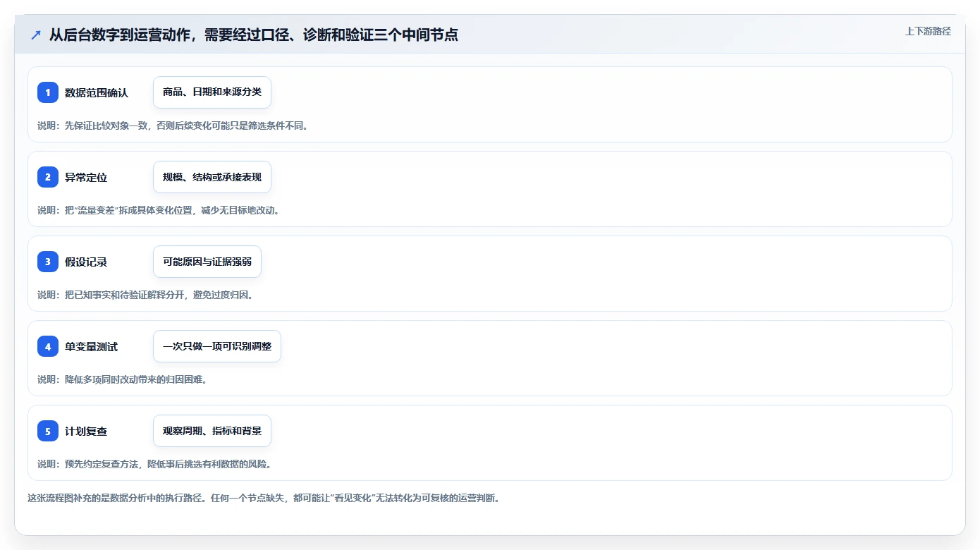Click the arrow icon beside the header title
980x550 pixels.
point(36,35)
